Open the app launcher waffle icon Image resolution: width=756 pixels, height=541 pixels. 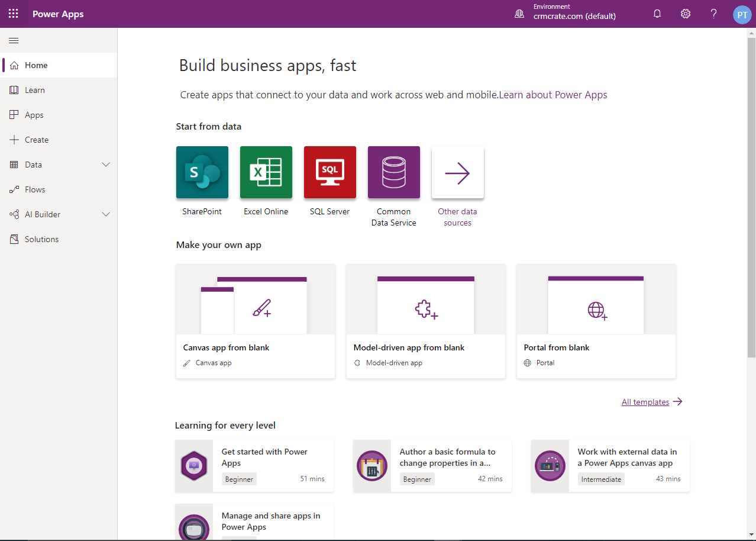14,14
